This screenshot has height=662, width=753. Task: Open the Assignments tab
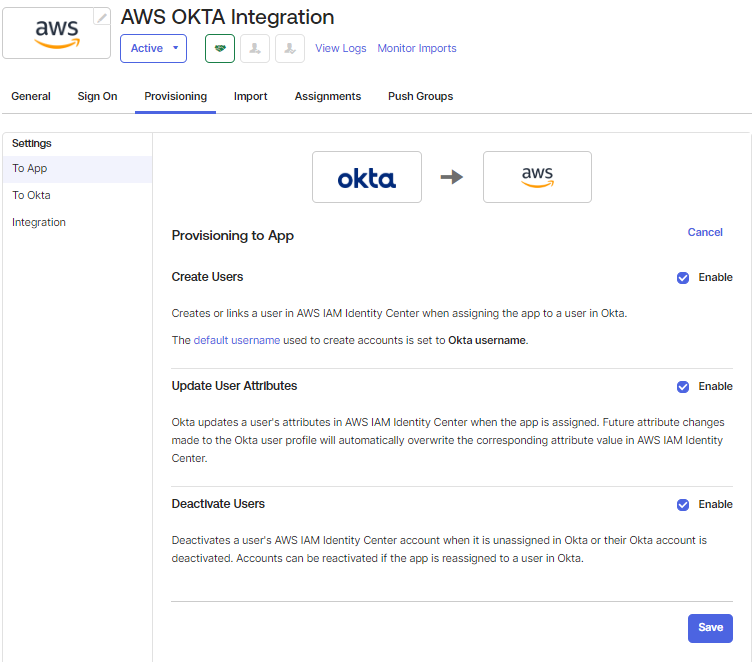(x=328, y=96)
